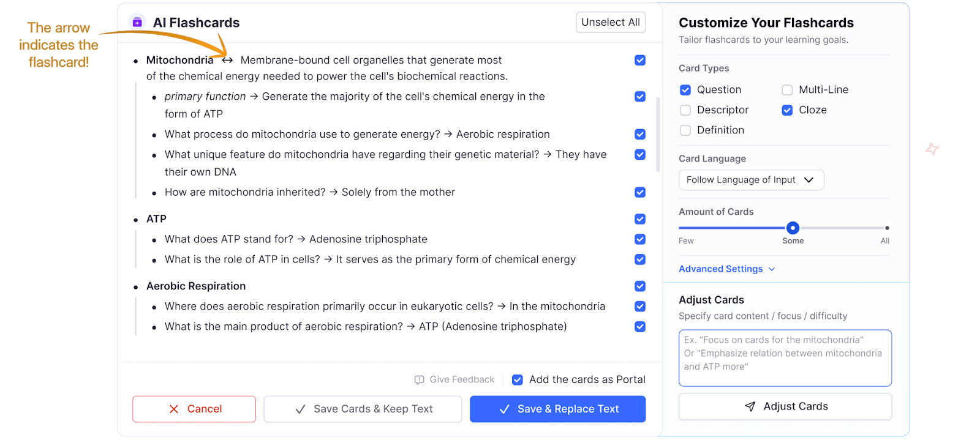Image resolution: width=980 pixels, height=440 pixels.
Task: Click the Give Feedback link
Action: pos(461,380)
